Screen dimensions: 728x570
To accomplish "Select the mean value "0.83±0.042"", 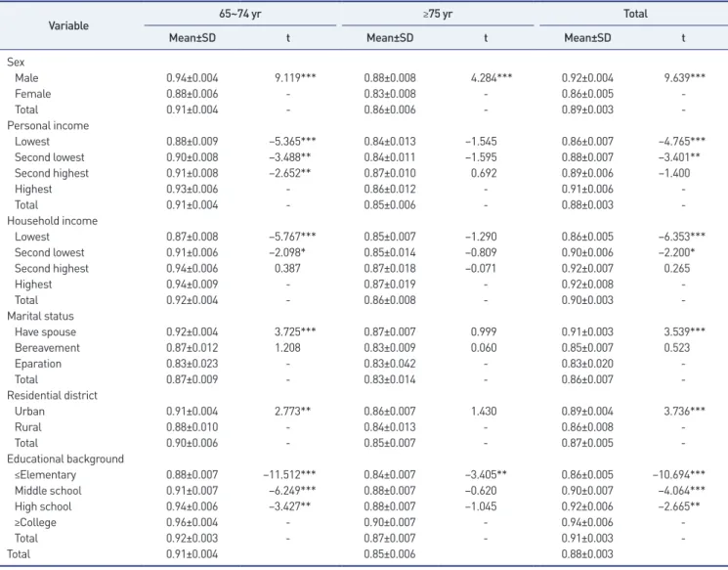I will click(390, 364).
